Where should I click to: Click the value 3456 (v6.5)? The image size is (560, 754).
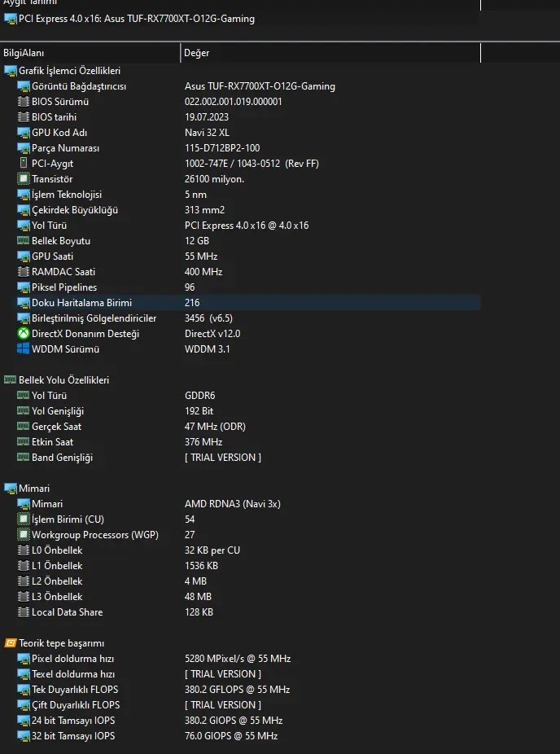(208, 318)
